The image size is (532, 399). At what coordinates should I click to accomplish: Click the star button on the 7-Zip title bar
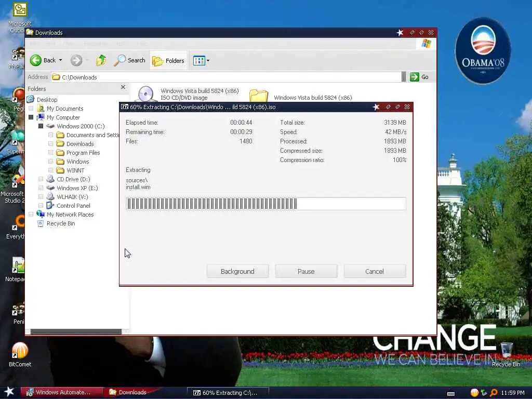pos(376,107)
